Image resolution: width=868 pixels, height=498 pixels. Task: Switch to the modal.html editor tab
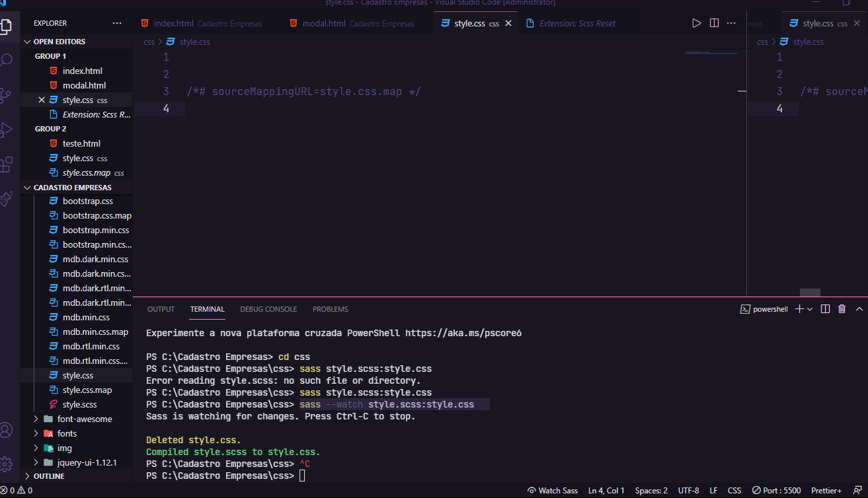point(357,23)
